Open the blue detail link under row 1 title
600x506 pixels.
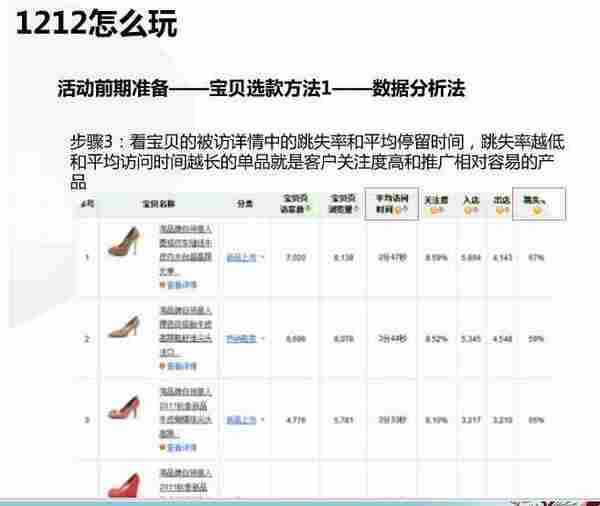182,285
